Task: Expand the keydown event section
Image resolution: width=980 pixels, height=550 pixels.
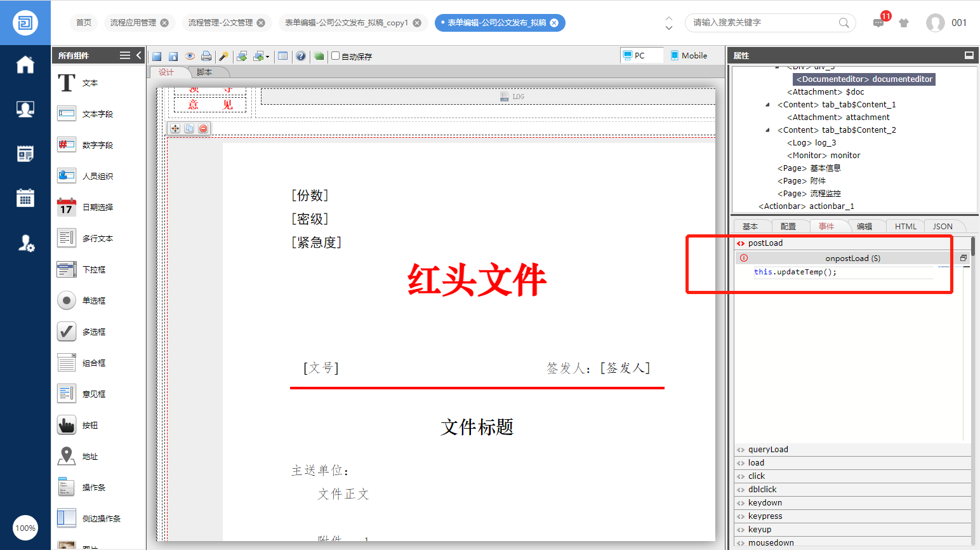Action: tap(852, 502)
